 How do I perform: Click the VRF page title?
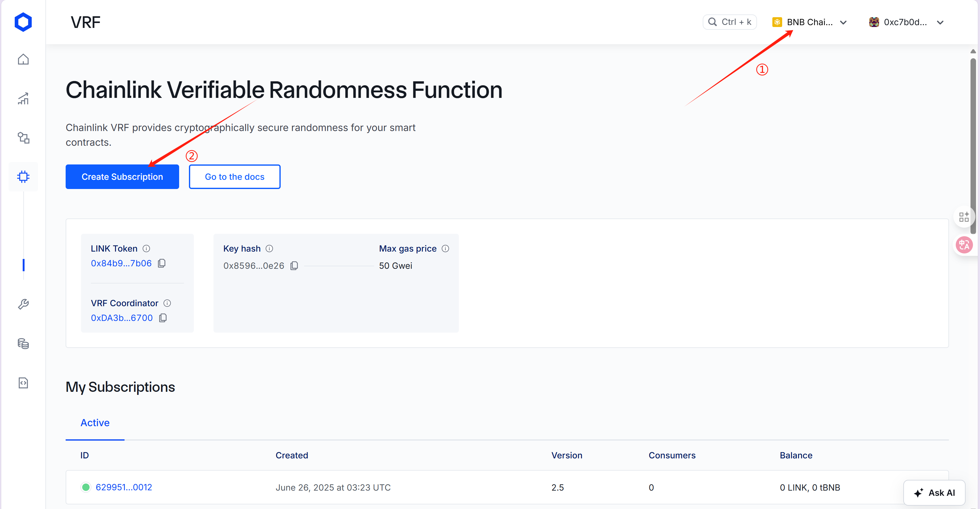[86, 22]
